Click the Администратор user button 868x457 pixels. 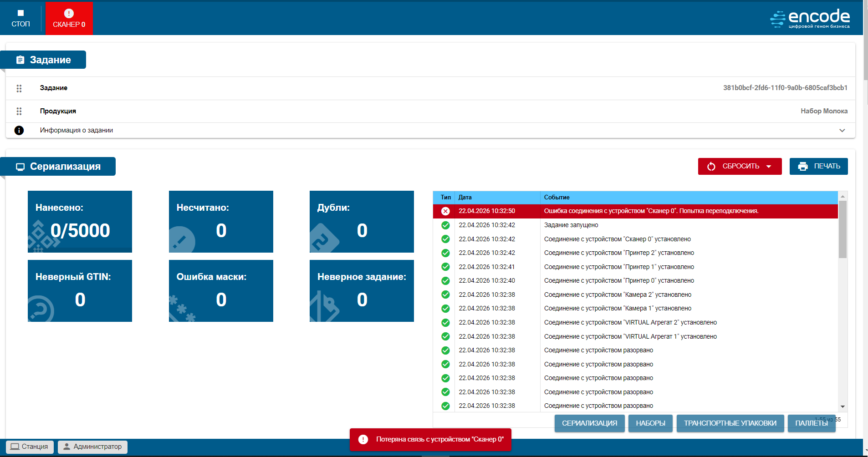(92, 447)
